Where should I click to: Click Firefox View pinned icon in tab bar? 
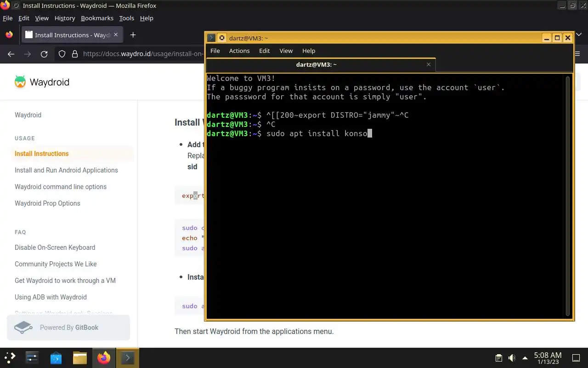tap(9, 35)
